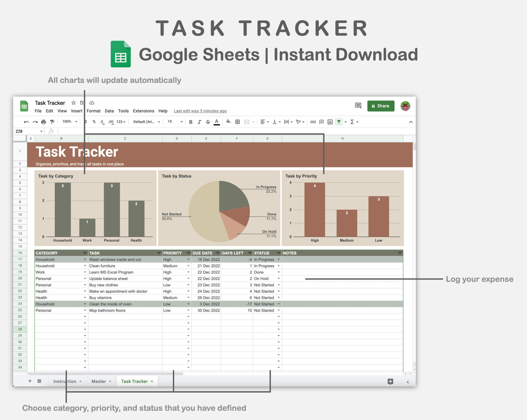Screen dimensions: 527x420
Task: Undo the last action
Action: click(26, 122)
